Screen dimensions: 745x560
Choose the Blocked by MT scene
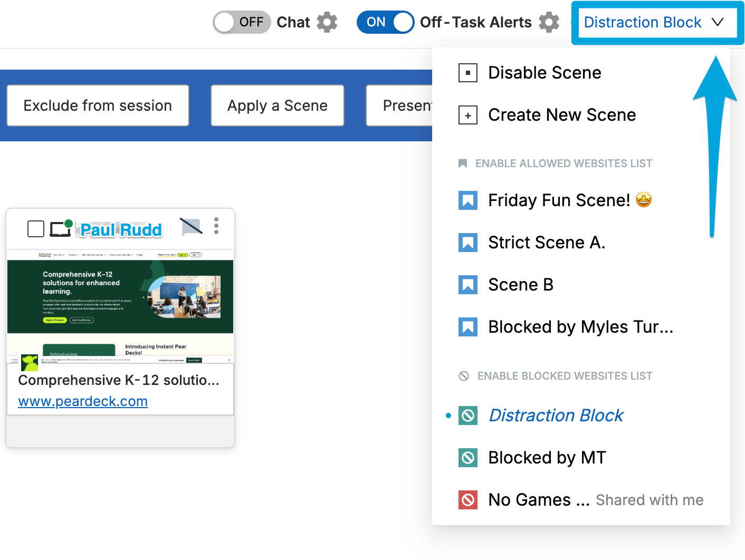tap(547, 458)
